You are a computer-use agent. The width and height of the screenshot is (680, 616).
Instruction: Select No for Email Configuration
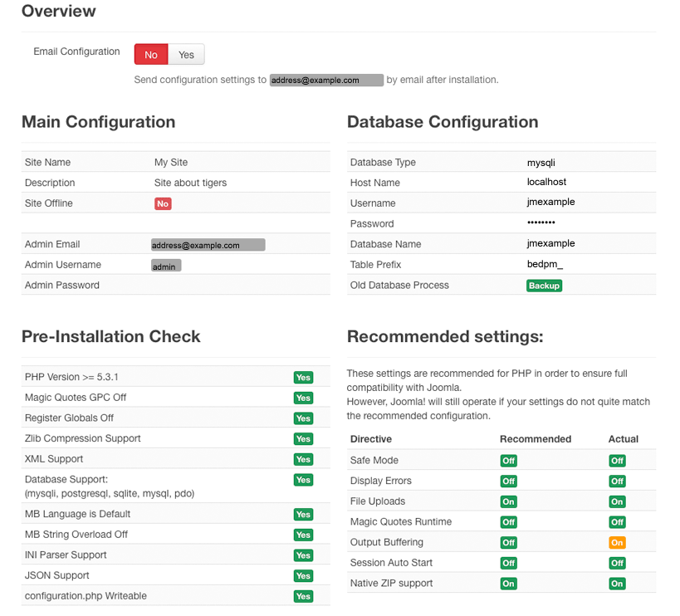point(151,55)
